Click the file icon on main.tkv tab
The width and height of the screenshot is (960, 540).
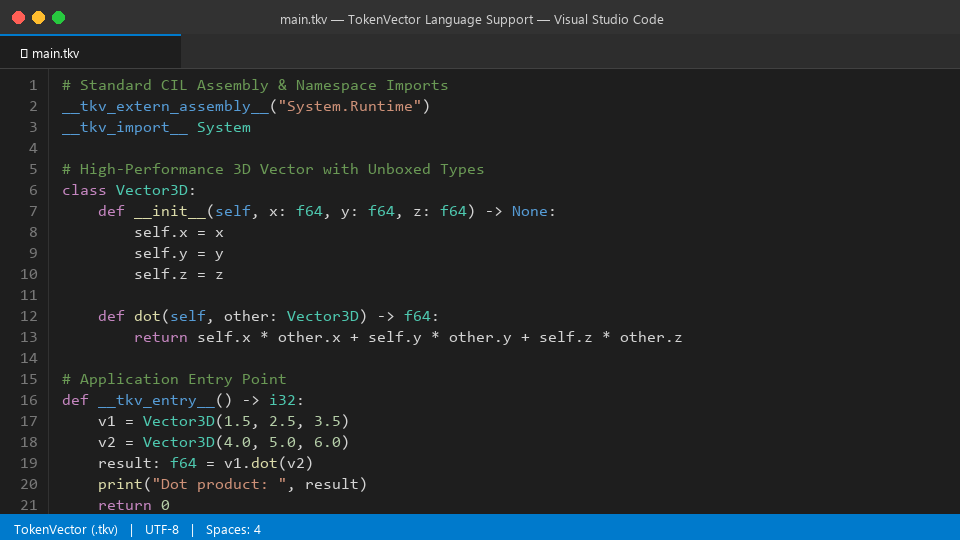click(24, 53)
